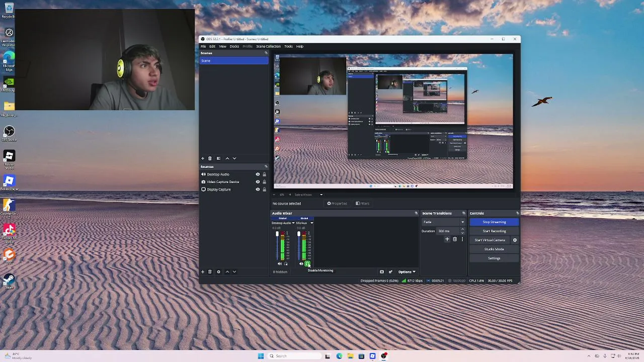Open the Steam desktop shortcut
644x362 pixels.
click(x=9, y=281)
